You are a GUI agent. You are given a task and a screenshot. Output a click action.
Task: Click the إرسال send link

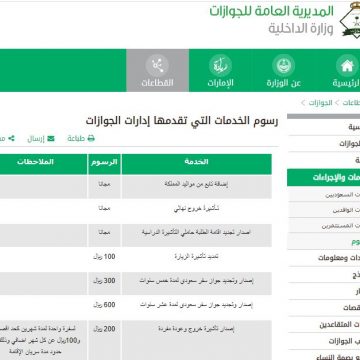pyautogui.click(x=36, y=139)
